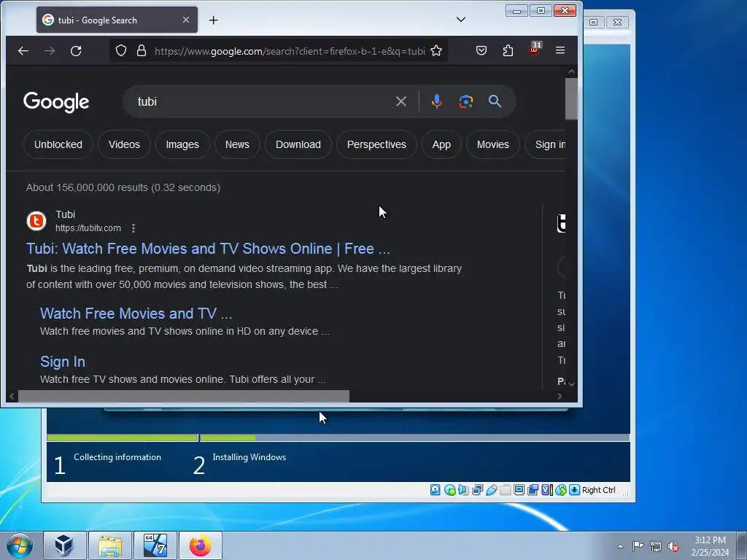Filter results by Movies chip
Image resolution: width=747 pixels, height=560 pixels.
492,144
